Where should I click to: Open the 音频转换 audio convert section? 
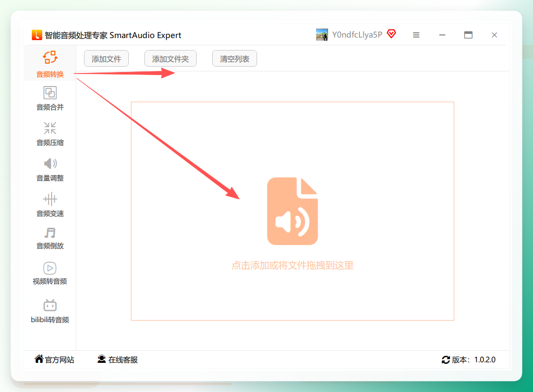coord(50,64)
